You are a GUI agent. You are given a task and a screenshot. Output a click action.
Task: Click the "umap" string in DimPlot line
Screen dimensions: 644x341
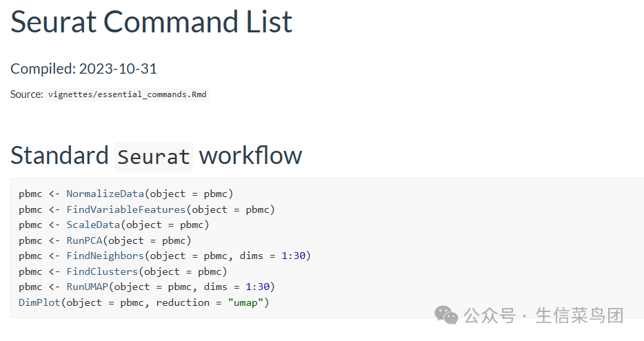click(x=245, y=302)
